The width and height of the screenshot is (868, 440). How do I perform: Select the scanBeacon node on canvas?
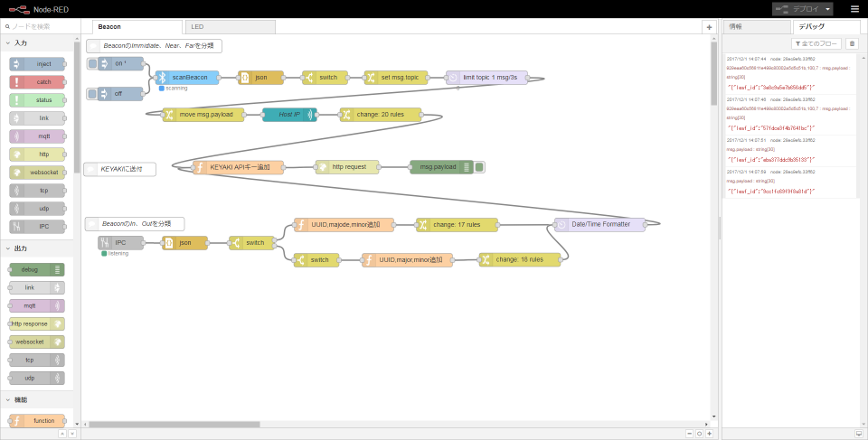coord(187,78)
